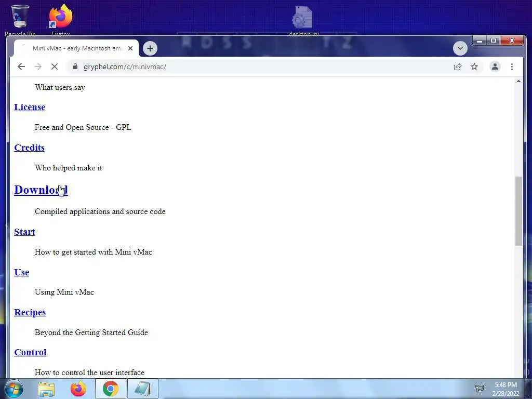Open a new tab with the plus button

click(150, 48)
